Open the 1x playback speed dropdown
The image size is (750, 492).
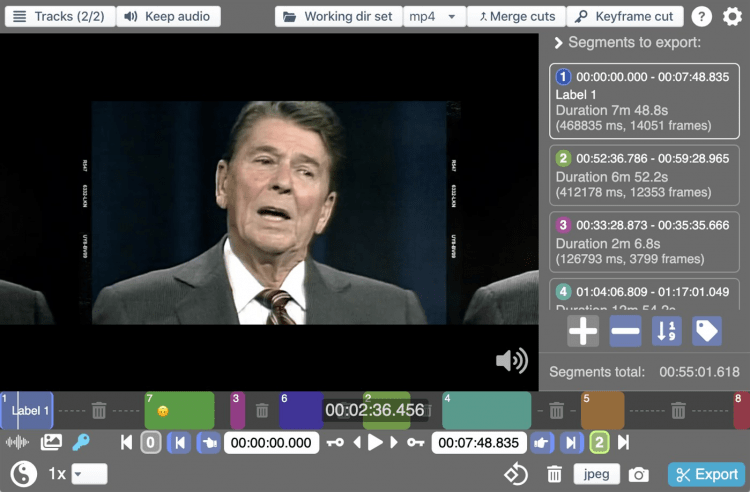(x=88, y=474)
